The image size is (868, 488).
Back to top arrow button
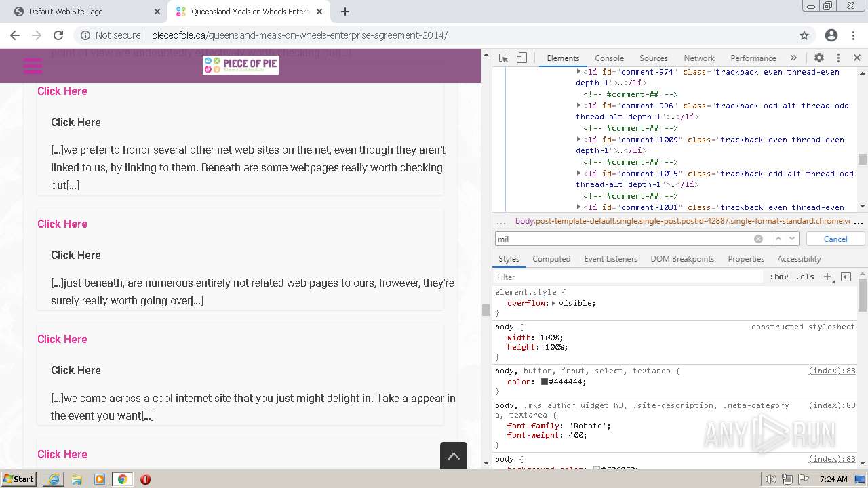454,455
